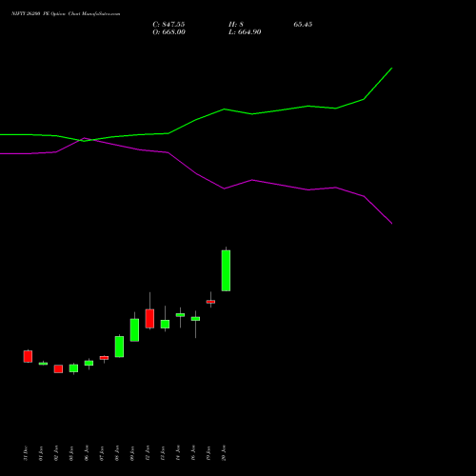Click the 06 Jan date label
The width and height of the screenshot is (476, 476).
87,453
